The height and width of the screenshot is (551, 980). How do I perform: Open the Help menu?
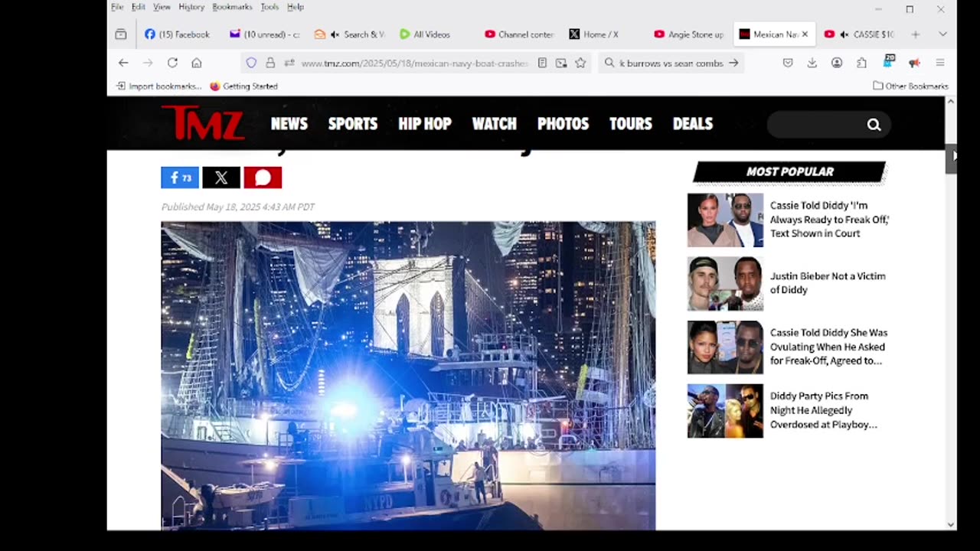pyautogui.click(x=296, y=7)
